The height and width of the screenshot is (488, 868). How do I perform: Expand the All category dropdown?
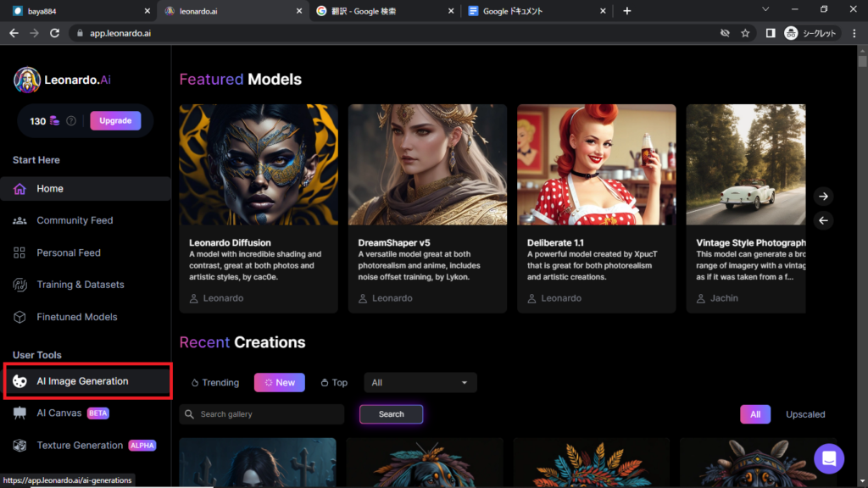[420, 383]
